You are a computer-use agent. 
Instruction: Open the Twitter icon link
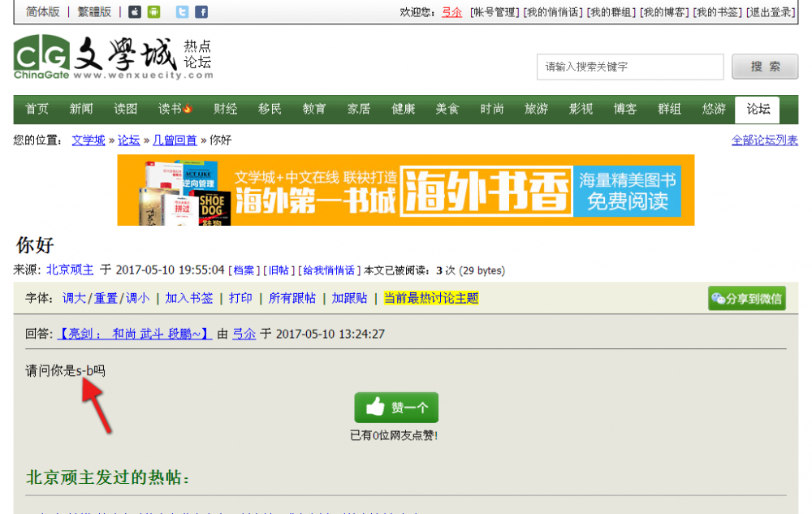pos(183,11)
